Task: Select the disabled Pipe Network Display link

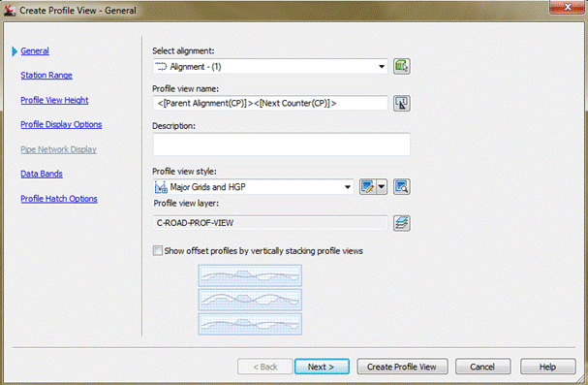Action: coord(58,149)
